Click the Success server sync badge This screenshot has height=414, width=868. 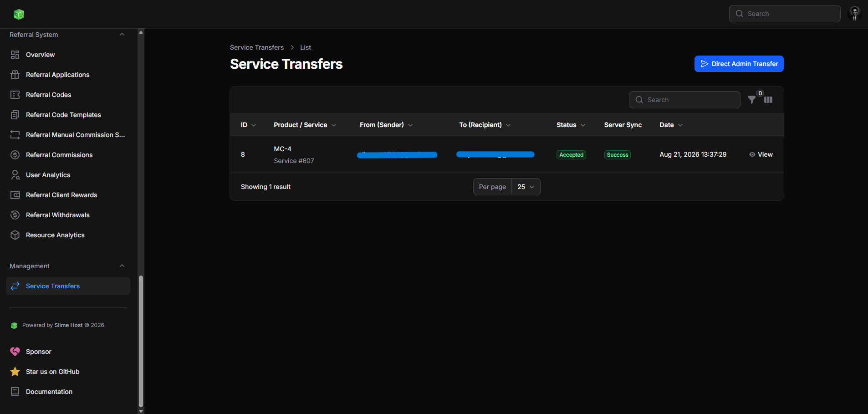pyautogui.click(x=618, y=155)
